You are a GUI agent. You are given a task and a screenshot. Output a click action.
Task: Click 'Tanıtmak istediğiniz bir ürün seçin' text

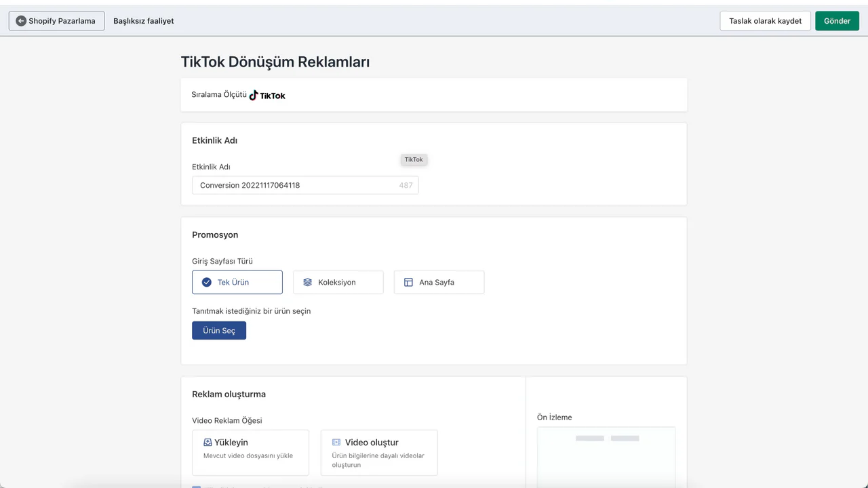click(x=252, y=311)
